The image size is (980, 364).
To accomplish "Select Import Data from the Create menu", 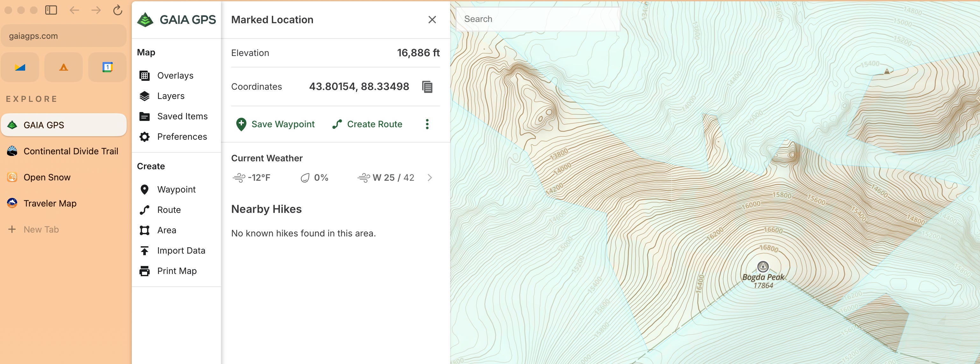I will point(176,251).
